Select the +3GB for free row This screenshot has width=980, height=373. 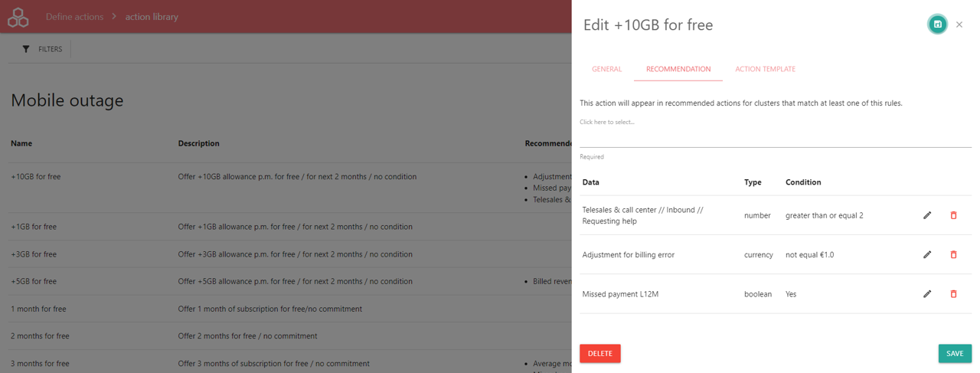(x=286, y=254)
